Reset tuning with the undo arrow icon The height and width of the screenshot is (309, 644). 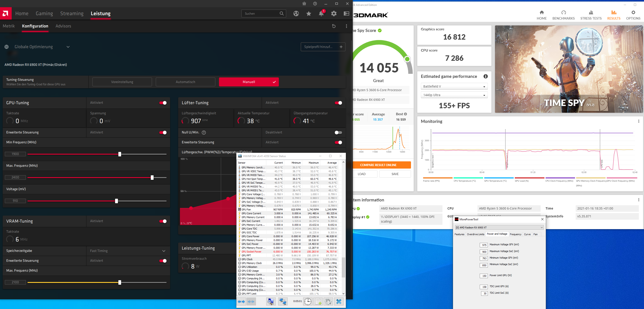(x=334, y=26)
